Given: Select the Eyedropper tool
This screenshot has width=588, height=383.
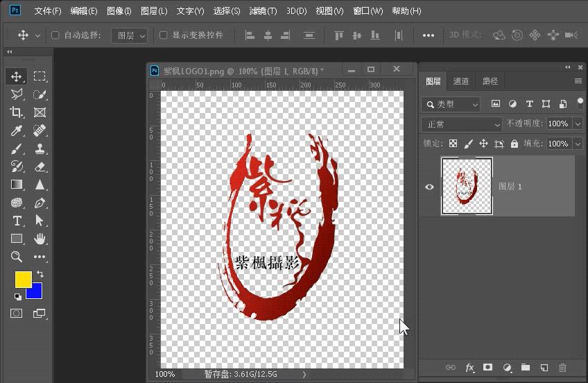Looking at the screenshot, I should pyautogui.click(x=16, y=130).
